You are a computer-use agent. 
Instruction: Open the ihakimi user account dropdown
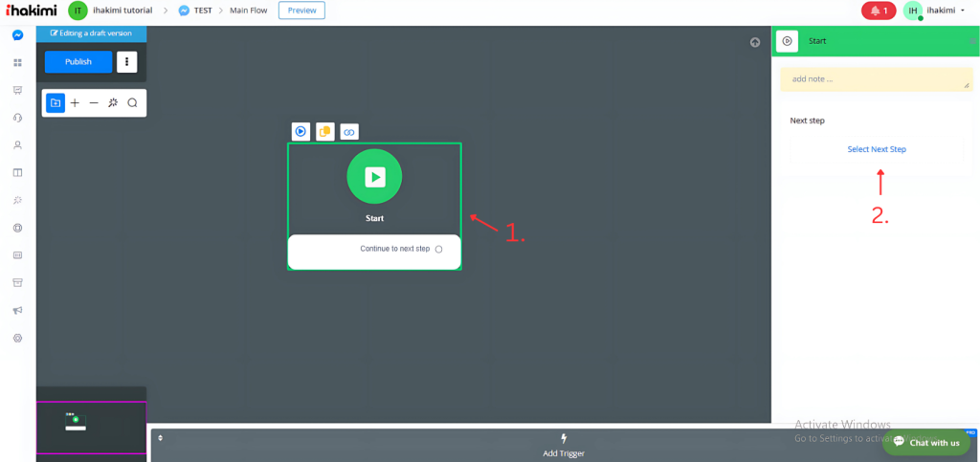click(x=946, y=11)
